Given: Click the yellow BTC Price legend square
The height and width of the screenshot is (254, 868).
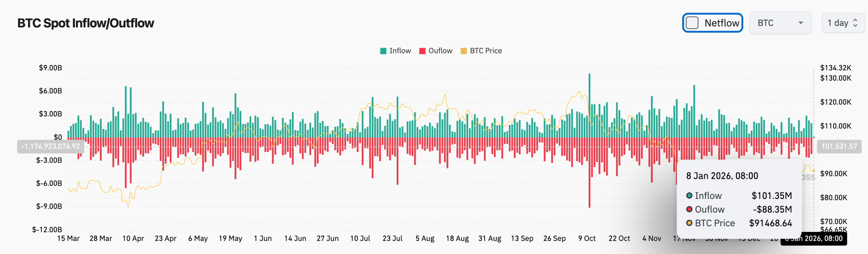Looking at the screenshot, I should [463, 51].
